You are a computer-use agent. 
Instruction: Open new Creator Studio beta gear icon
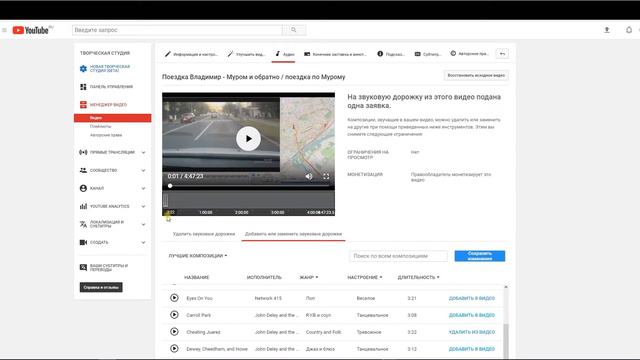coord(83,69)
